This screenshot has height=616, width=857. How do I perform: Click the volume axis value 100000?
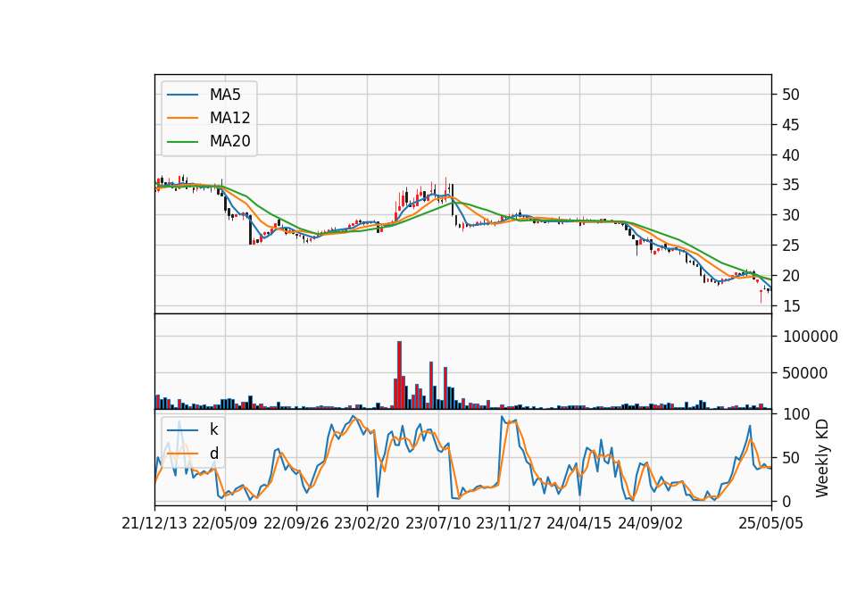pos(811,337)
